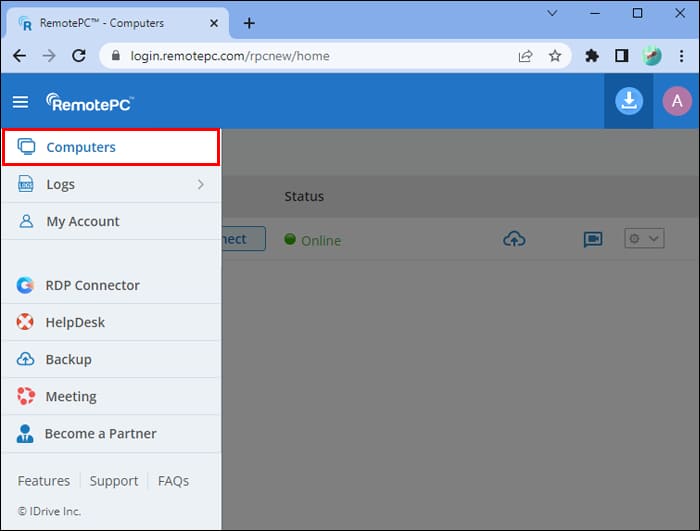Open Become a Partner link
Viewport: 700px width, 531px height.
(x=111, y=434)
